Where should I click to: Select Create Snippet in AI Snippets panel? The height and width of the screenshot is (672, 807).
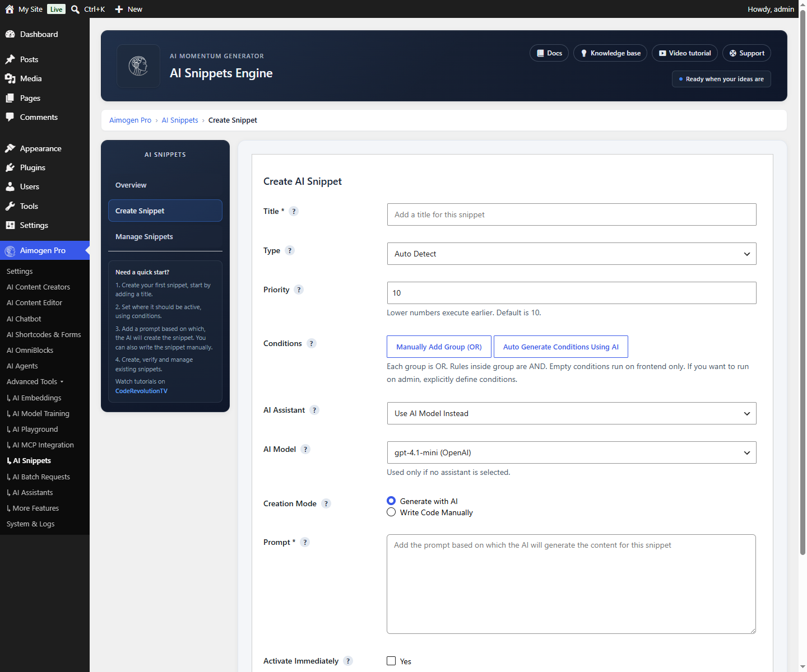(165, 211)
